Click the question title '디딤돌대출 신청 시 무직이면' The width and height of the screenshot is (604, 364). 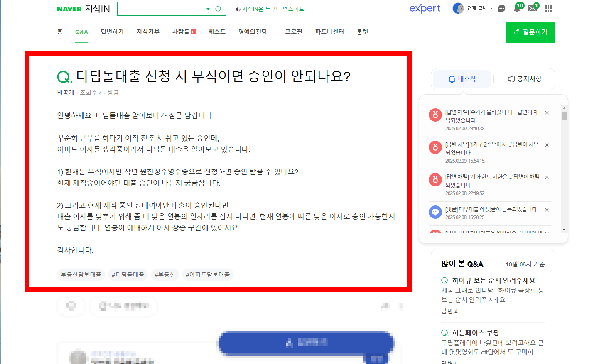click(213, 76)
